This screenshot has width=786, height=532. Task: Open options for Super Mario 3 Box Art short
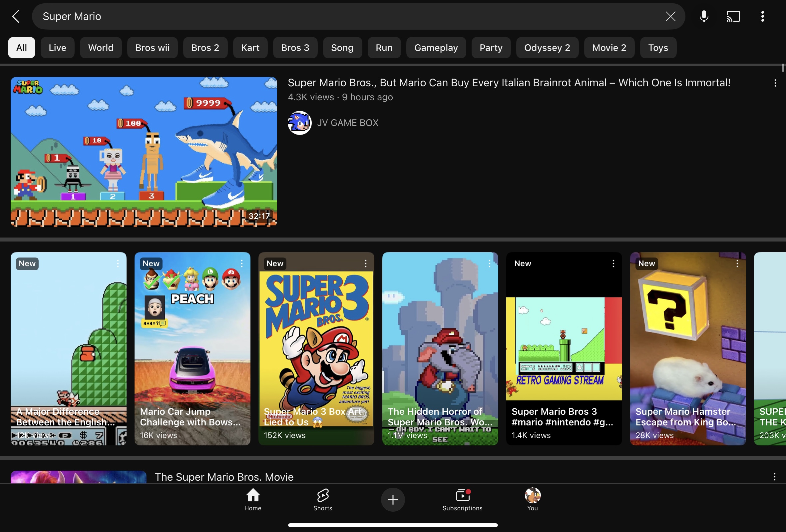[x=365, y=264]
